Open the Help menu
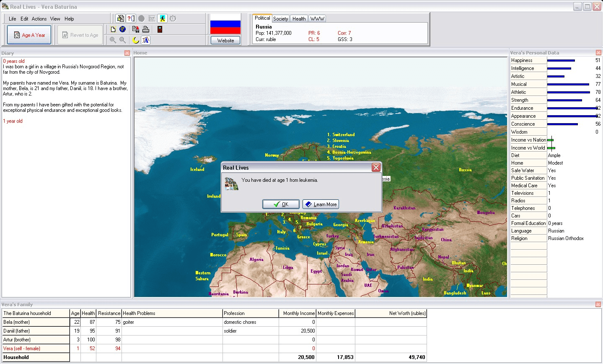Viewport: 603px width, 364px height. (69, 19)
